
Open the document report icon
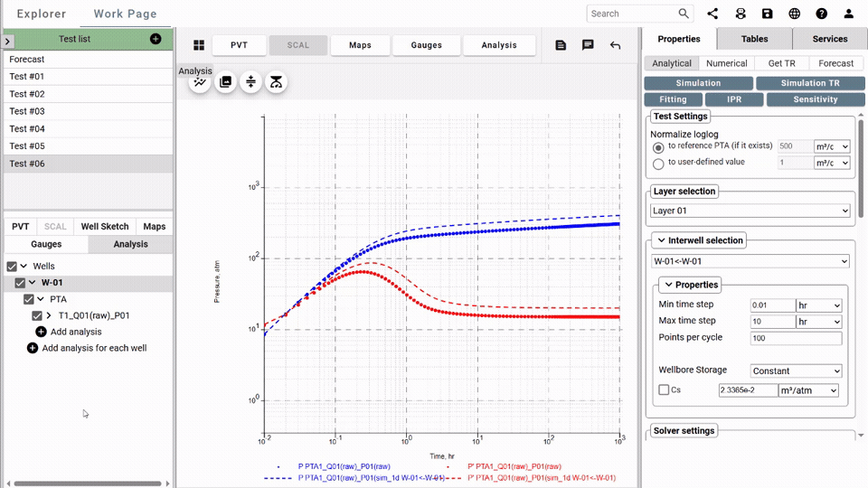[561, 45]
